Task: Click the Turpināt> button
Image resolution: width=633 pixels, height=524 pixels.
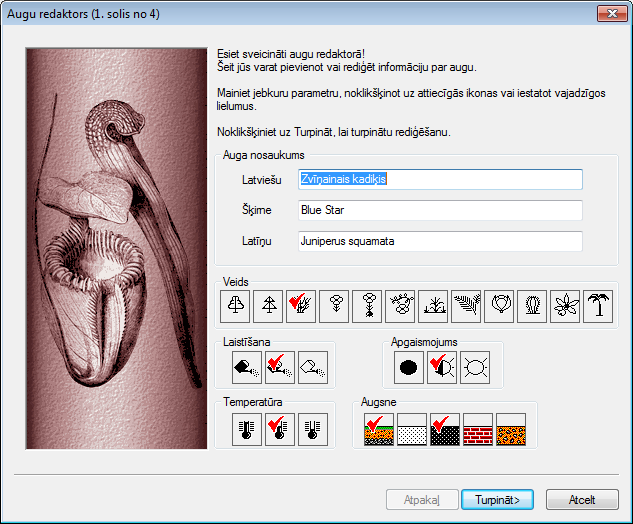Action: (x=497, y=500)
